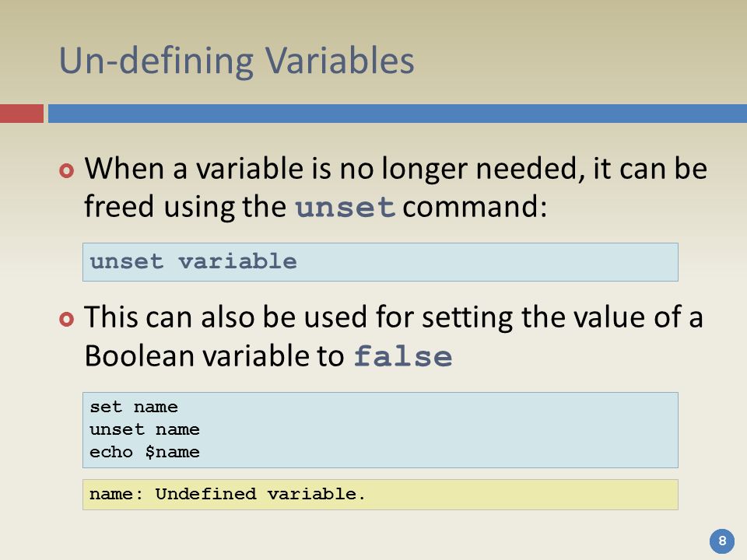
Task: Click the blue horizontal divider bar
Action: point(398,114)
